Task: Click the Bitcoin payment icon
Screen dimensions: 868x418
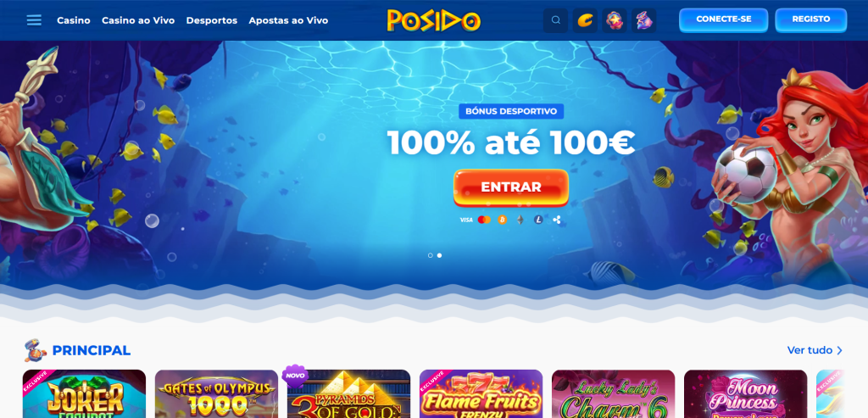Action: [x=502, y=220]
